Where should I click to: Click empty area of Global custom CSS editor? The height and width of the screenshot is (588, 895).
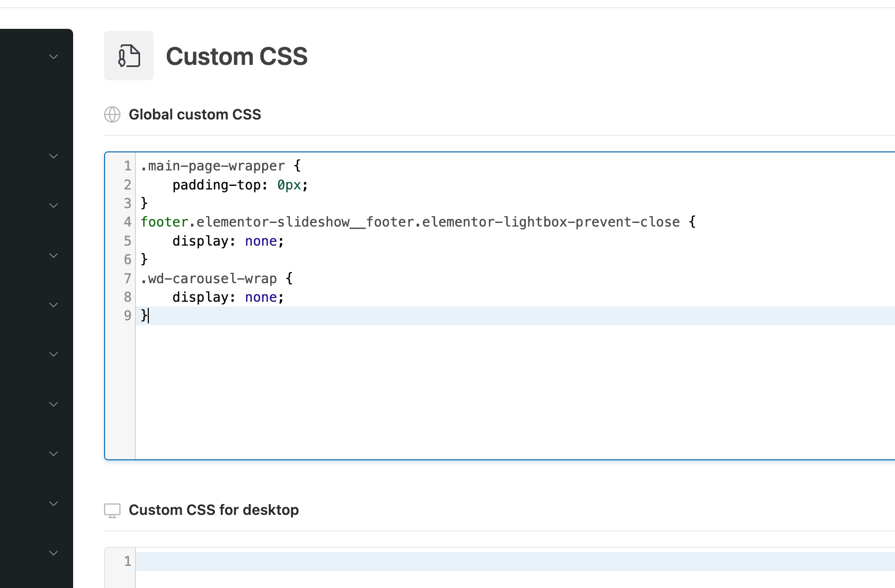pos(463,391)
